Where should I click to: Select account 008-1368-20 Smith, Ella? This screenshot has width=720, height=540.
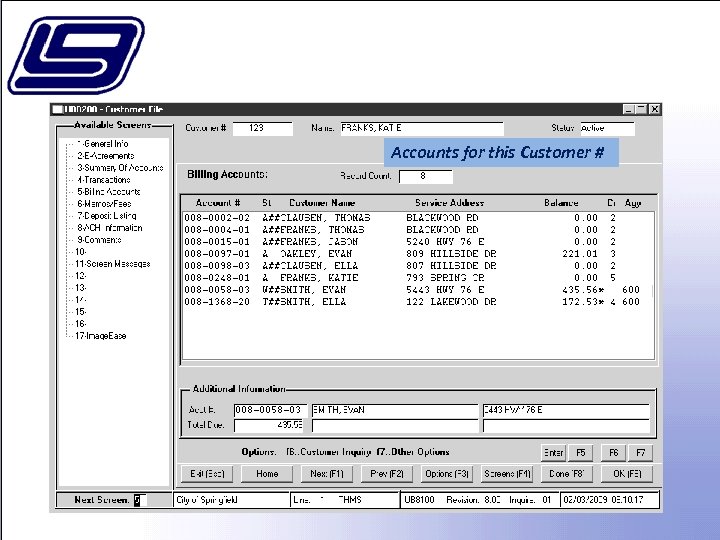click(x=417, y=302)
